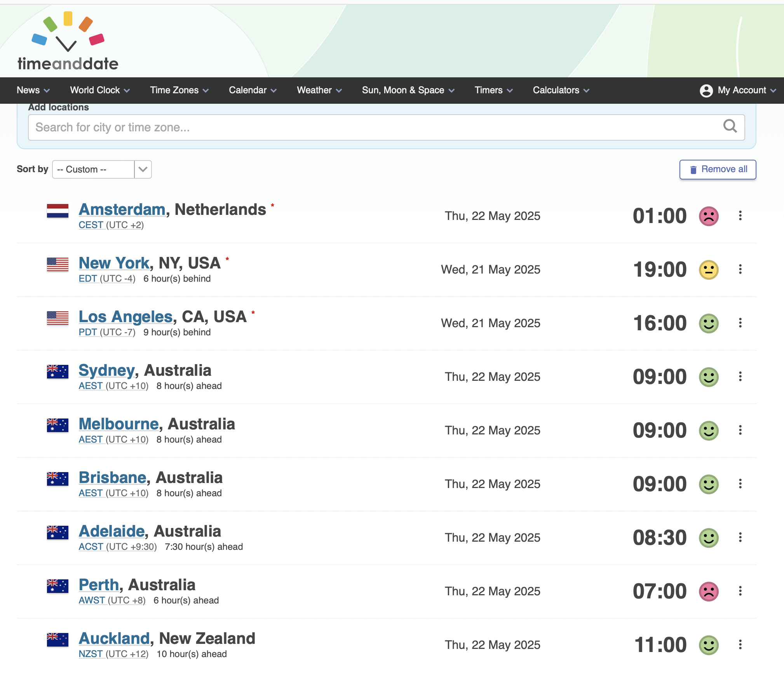Viewport: 784px width, 673px height.
Task: Click neutral face icon beside New York
Action: [x=709, y=270]
